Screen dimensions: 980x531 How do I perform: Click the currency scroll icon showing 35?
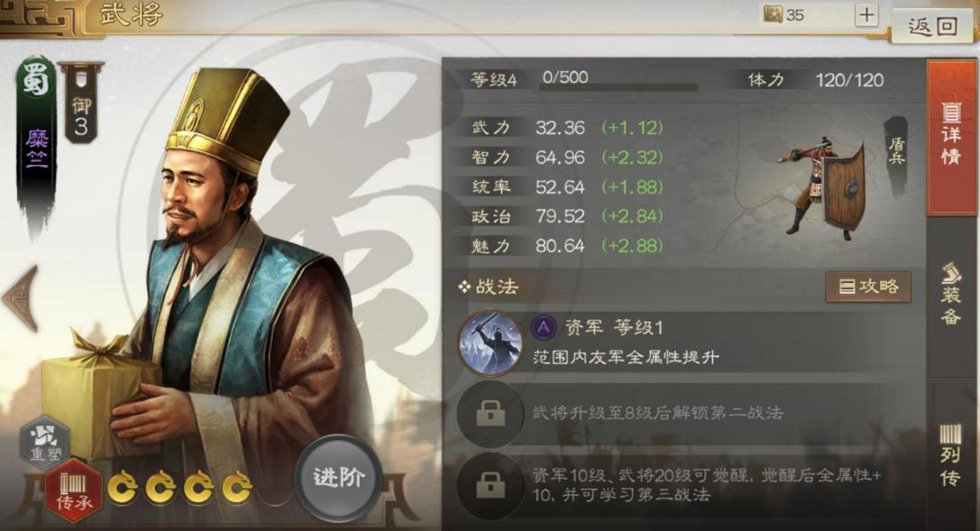pos(774,14)
